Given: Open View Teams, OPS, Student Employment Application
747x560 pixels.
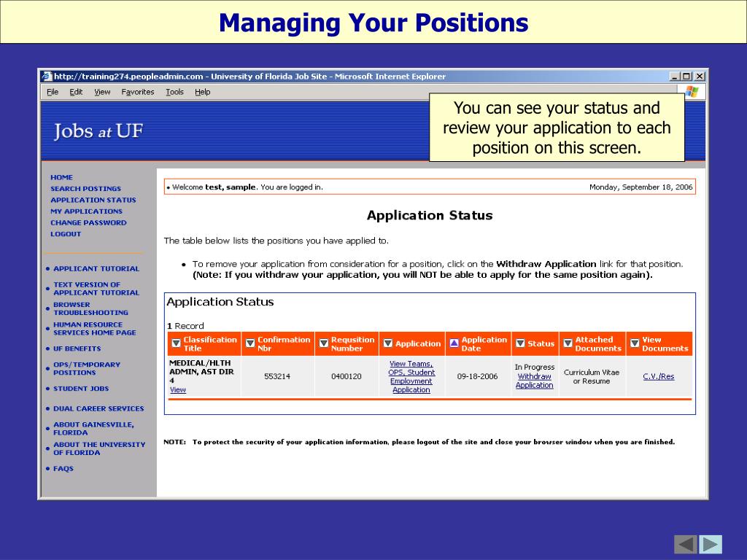Looking at the screenshot, I should pos(411,377).
